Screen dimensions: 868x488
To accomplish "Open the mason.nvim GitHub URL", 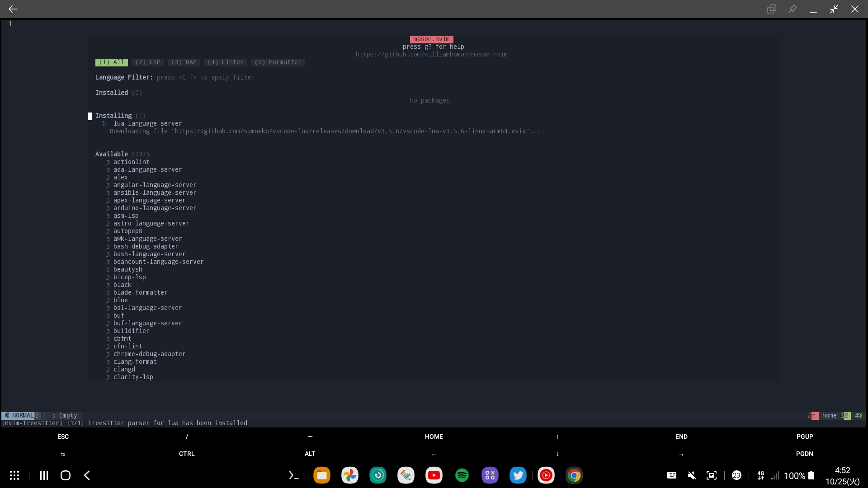I will (431, 54).
